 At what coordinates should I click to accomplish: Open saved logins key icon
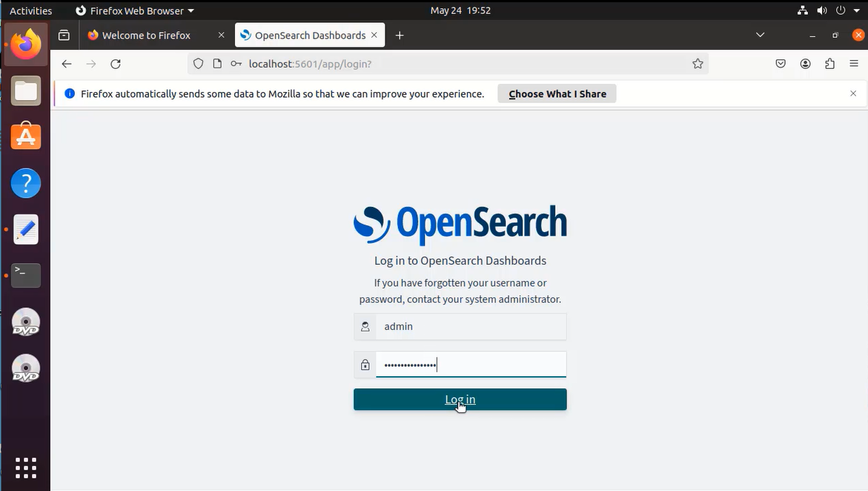pyautogui.click(x=236, y=64)
